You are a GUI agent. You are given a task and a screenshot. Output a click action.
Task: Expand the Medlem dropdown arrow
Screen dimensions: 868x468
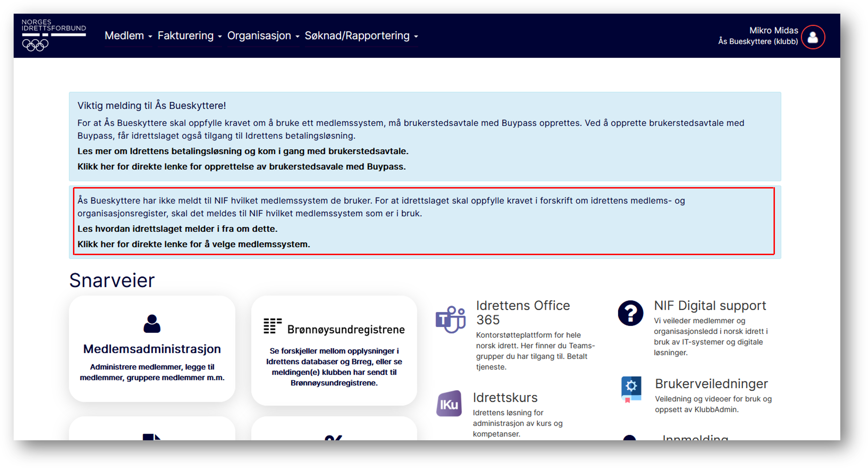point(150,36)
